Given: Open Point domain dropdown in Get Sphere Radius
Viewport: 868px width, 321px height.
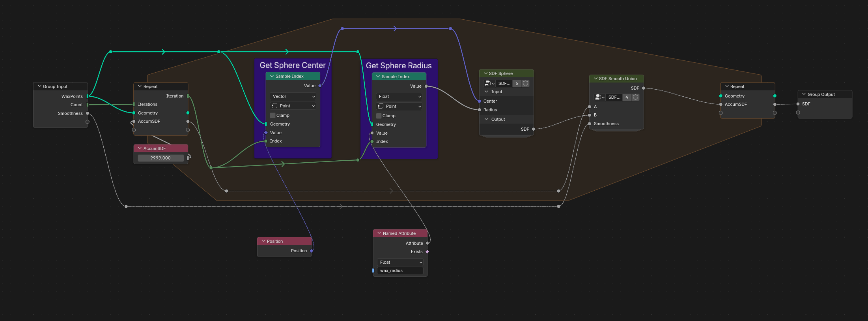Looking at the screenshot, I should [x=399, y=106].
